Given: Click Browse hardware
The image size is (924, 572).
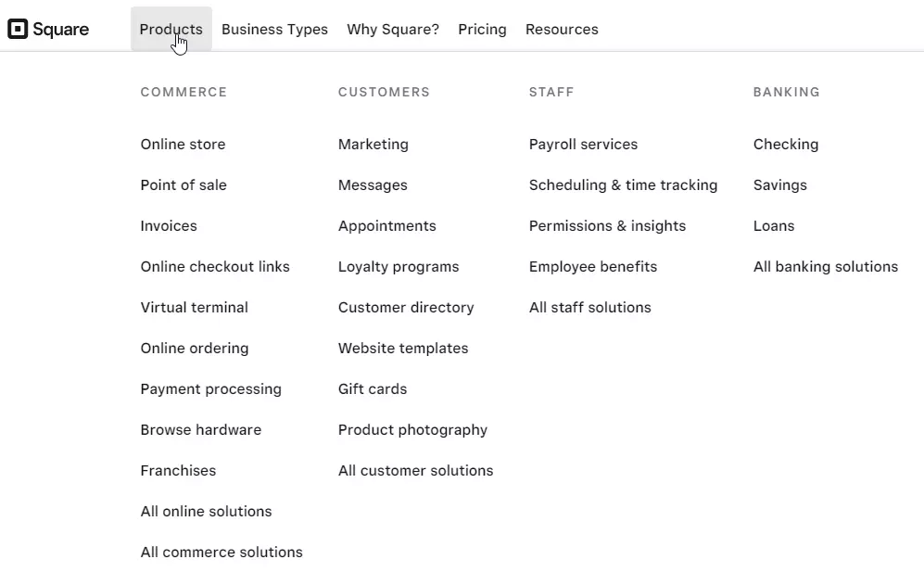Looking at the screenshot, I should 200,430.
